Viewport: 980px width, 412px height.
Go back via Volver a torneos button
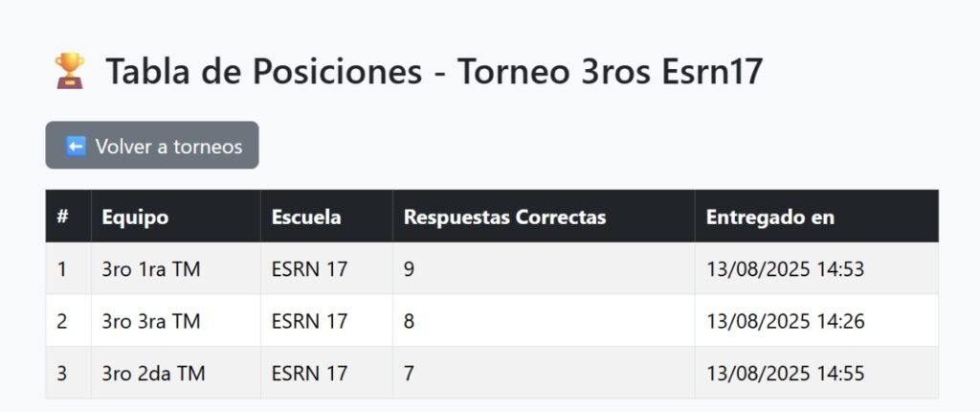pos(152,146)
